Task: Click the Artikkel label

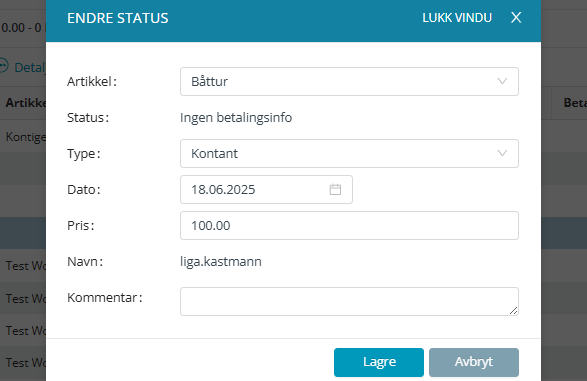Action: [92, 81]
